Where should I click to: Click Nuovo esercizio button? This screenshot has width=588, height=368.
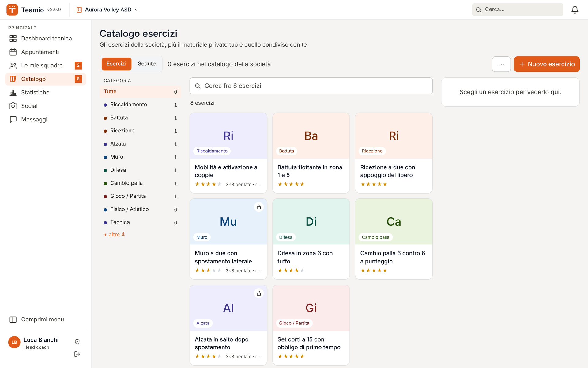tap(547, 64)
